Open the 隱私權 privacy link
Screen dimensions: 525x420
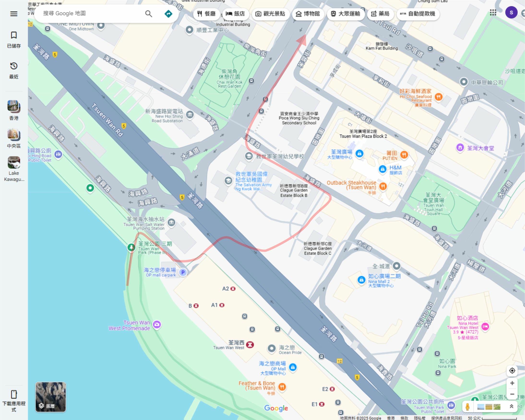(420, 418)
